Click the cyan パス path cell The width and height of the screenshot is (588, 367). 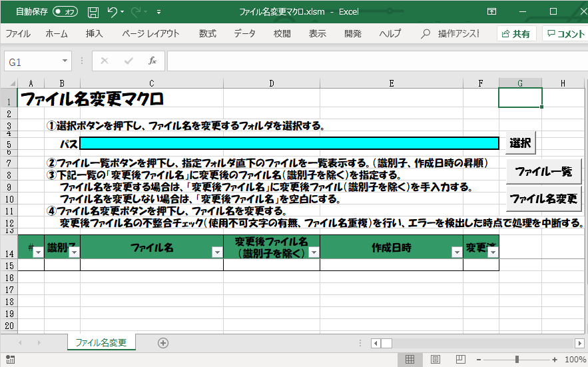(289, 143)
